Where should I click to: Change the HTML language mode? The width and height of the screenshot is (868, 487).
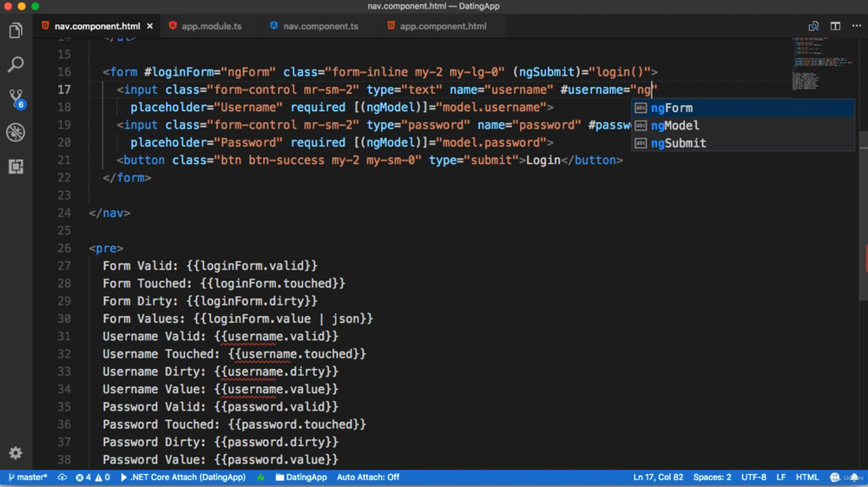807,477
